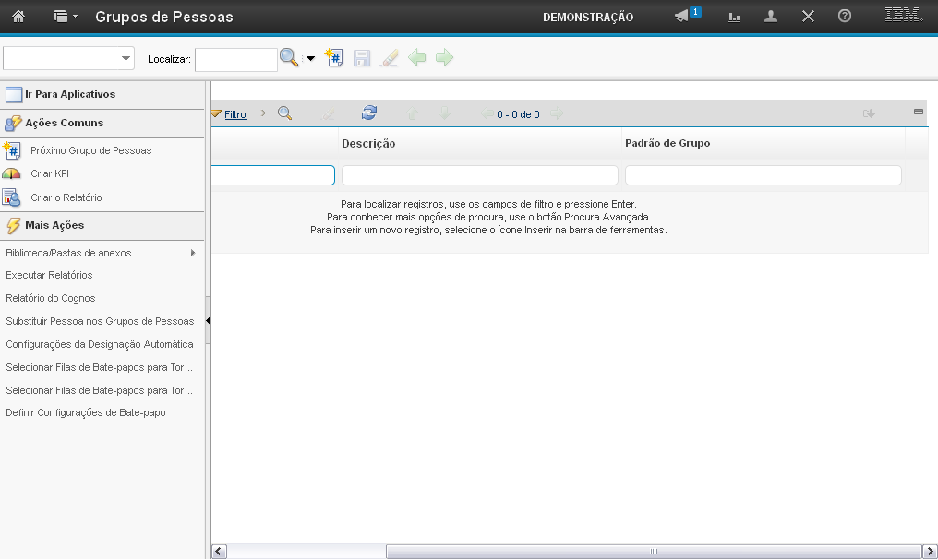Click the Filtro link
Image resolution: width=938 pixels, height=560 pixels.
coord(234,114)
